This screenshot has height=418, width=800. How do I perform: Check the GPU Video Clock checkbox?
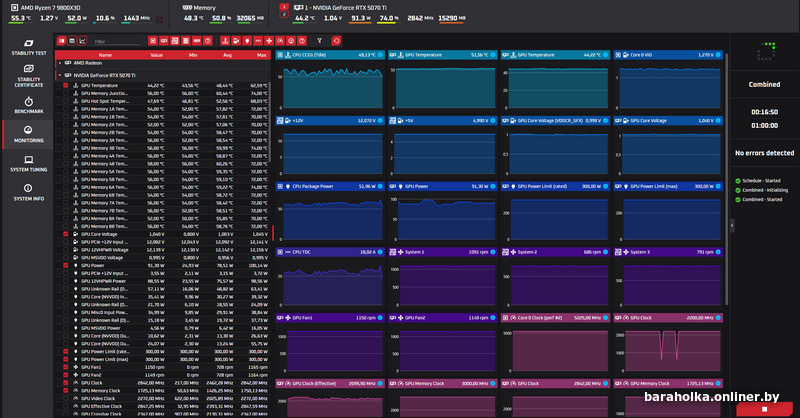[65, 399]
